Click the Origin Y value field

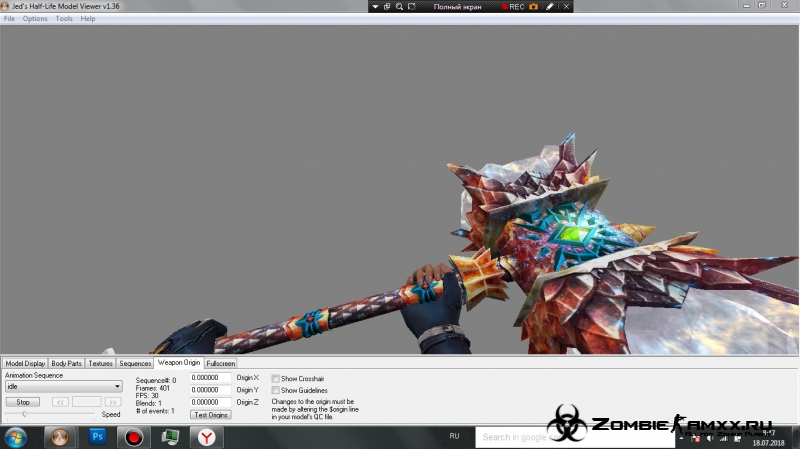pos(210,390)
